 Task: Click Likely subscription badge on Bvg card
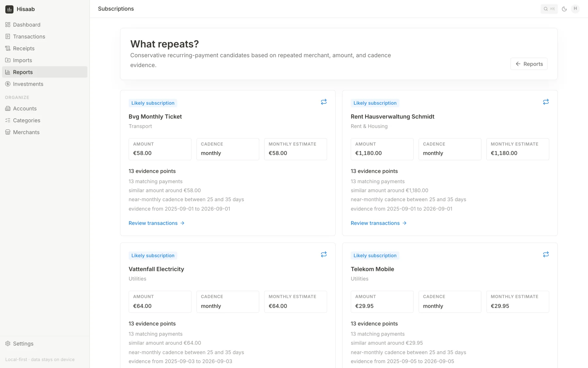pyautogui.click(x=153, y=103)
